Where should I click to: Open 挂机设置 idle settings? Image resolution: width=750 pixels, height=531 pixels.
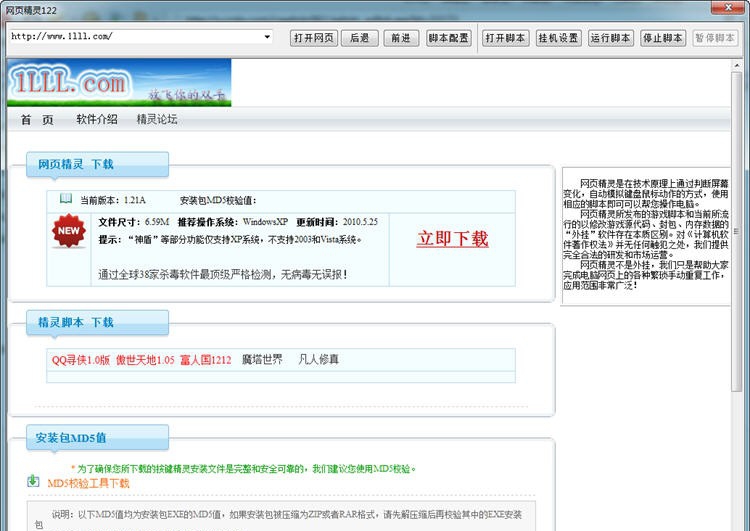(558, 38)
